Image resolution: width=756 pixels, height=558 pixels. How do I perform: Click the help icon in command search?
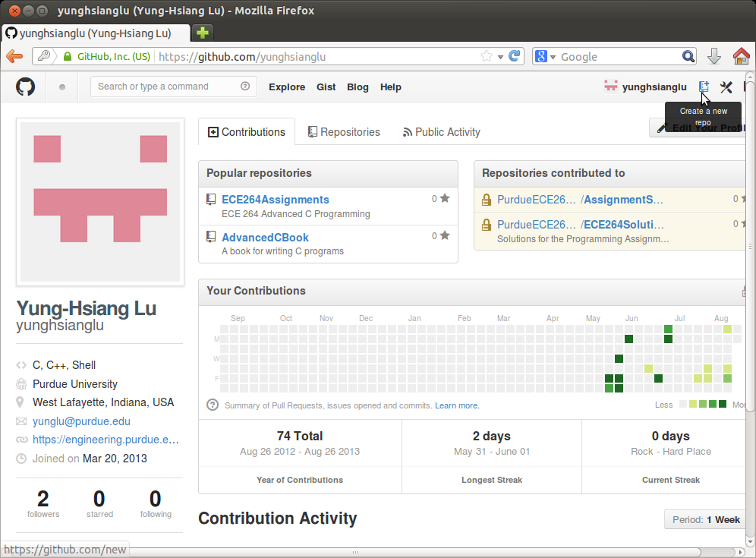(245, 87)
